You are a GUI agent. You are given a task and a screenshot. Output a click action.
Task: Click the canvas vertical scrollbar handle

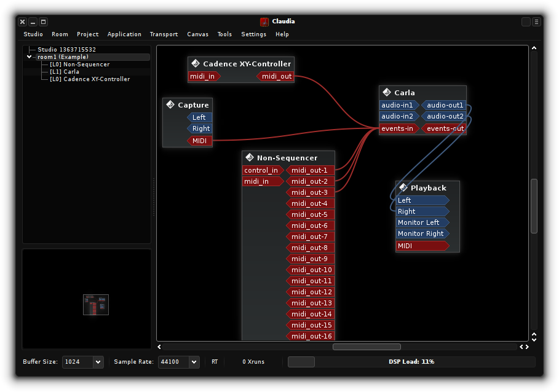pyautogui.click(x=534, y=206)
